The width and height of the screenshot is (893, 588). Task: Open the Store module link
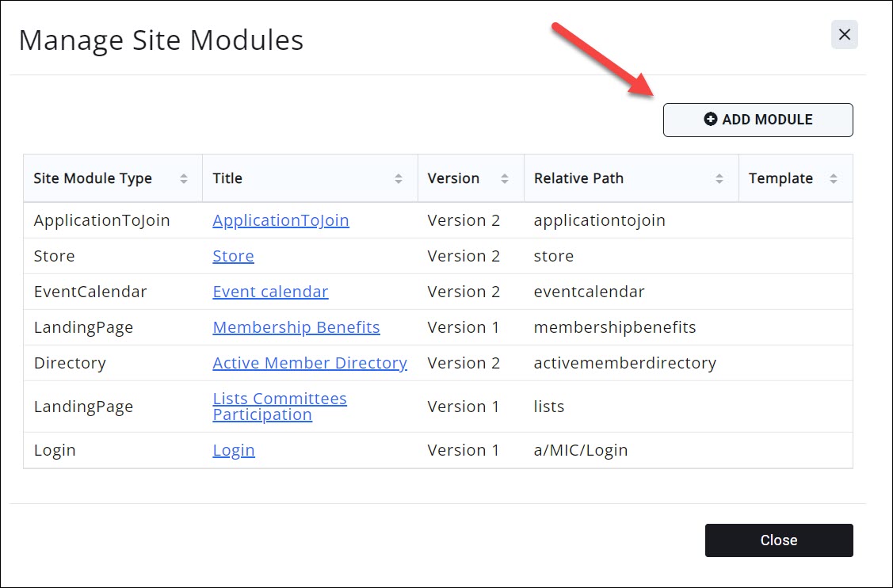(x=233, y=256)
